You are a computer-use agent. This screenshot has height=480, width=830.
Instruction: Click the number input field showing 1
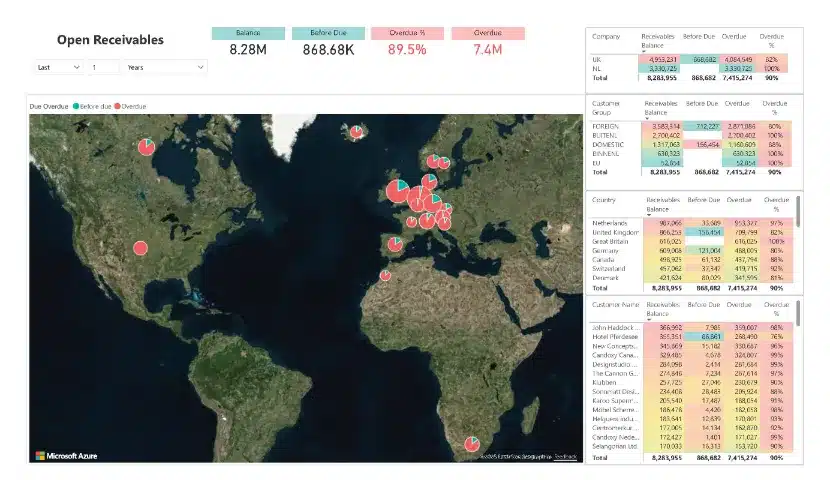coord(102,67)
